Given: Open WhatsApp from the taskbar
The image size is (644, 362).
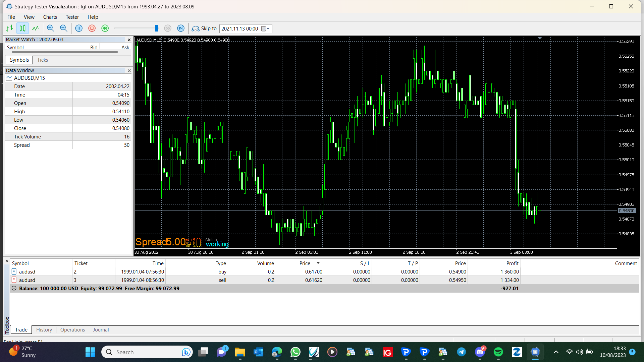Looking at the screenshot, I should [296, 352].
